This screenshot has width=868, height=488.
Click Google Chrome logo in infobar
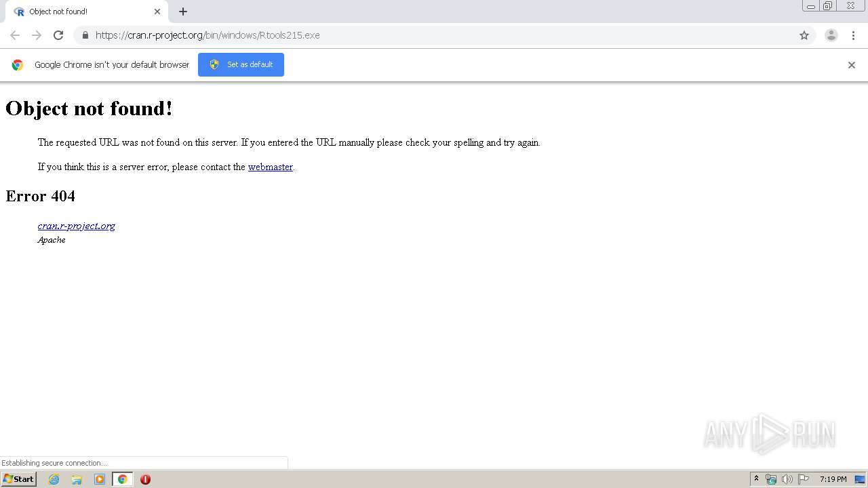coord(18,65)
